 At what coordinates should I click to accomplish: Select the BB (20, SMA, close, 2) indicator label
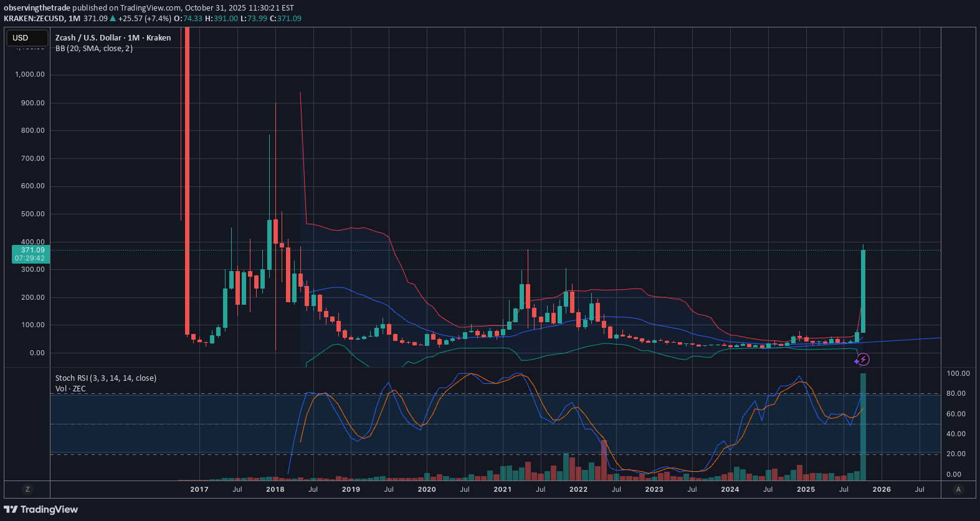click(94, 49)
